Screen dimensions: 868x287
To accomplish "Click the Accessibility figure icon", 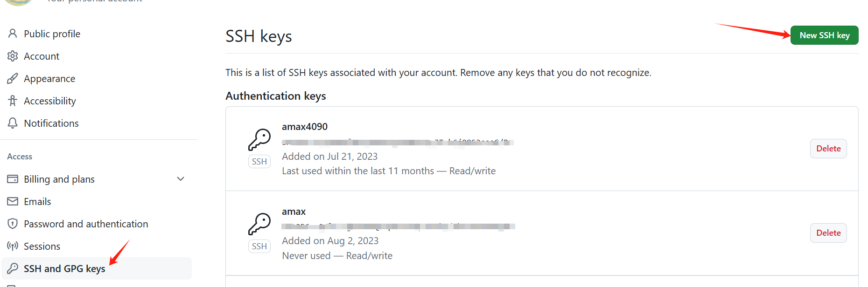I will (x=13, y=101).
